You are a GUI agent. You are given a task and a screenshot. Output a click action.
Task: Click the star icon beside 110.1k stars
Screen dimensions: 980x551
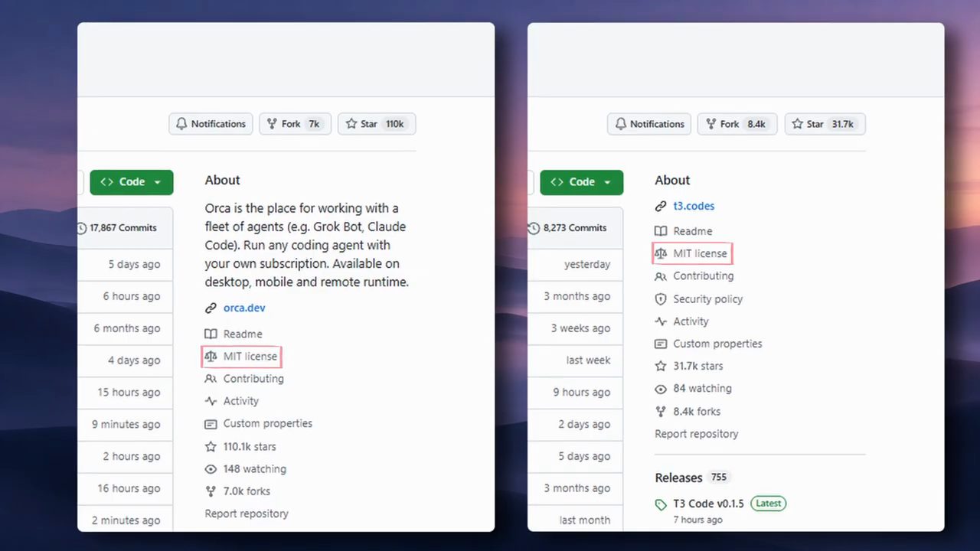pos(211,447)
